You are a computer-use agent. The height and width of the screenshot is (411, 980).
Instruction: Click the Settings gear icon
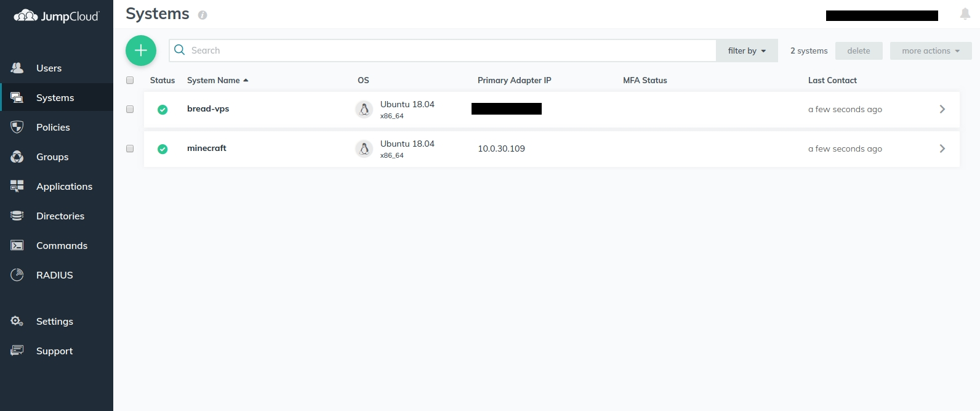coord(17,321)
